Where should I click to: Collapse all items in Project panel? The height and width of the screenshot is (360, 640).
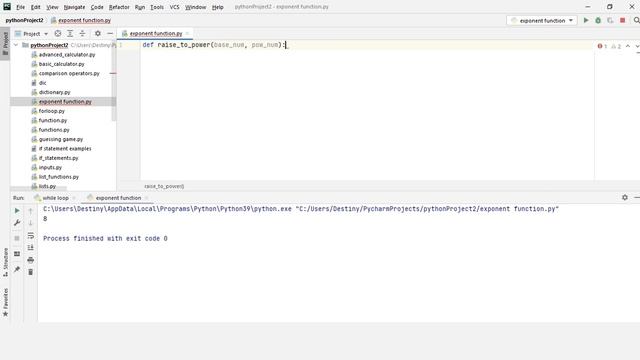click(x=82, y=33)
